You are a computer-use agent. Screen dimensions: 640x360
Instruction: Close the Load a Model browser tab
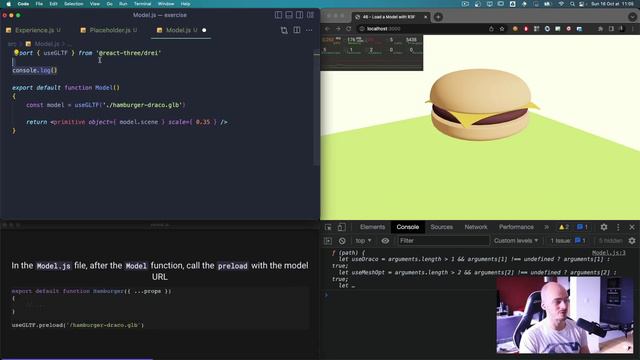click(426, 17)
